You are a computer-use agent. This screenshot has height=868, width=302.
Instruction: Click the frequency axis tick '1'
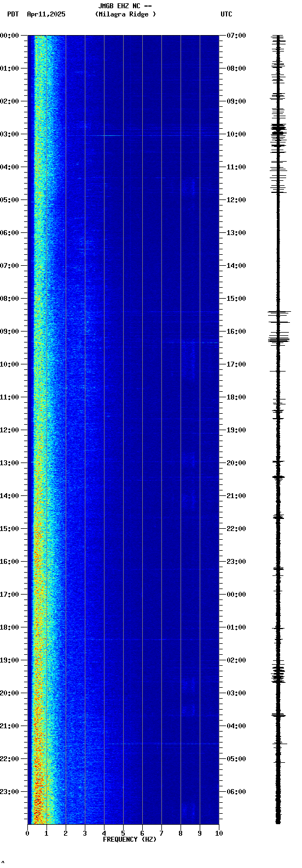tap(47, 833)
